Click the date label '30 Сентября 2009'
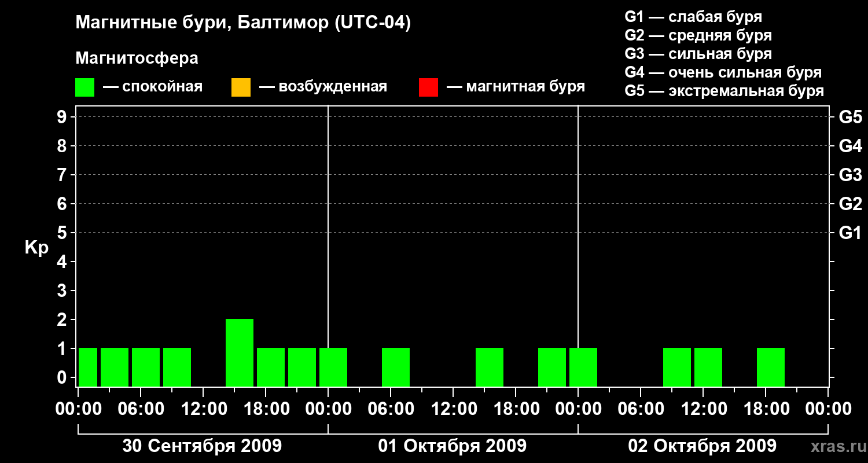868x463 pixels. pyautogui.click(x=202, y=446)
